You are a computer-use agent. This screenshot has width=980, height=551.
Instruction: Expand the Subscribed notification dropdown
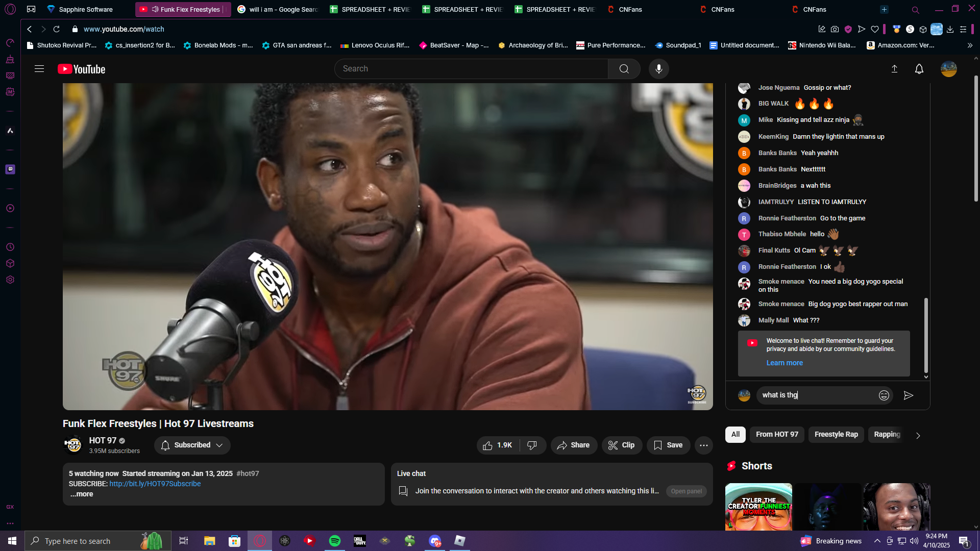[192, 445]
